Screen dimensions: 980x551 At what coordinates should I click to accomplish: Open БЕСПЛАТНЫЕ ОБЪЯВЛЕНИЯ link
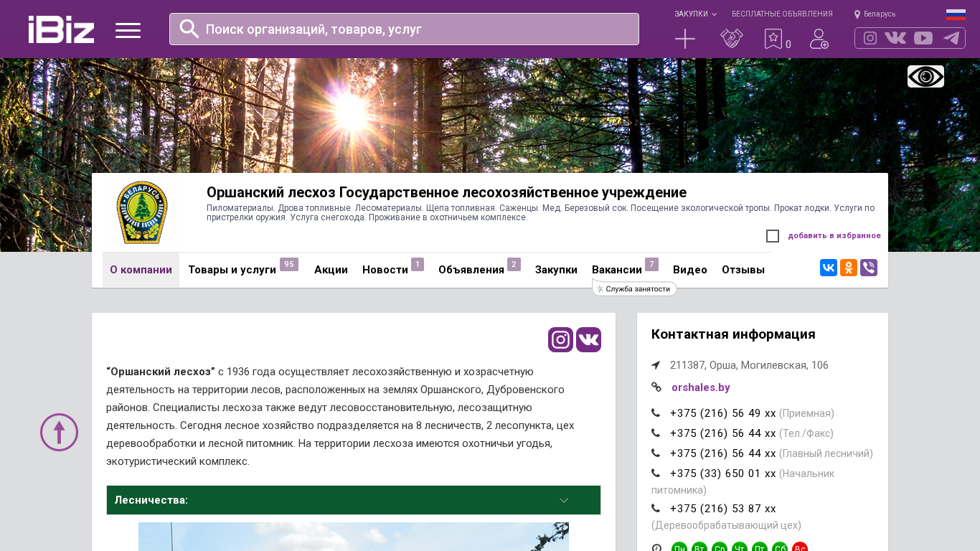[x=782, y=14]
